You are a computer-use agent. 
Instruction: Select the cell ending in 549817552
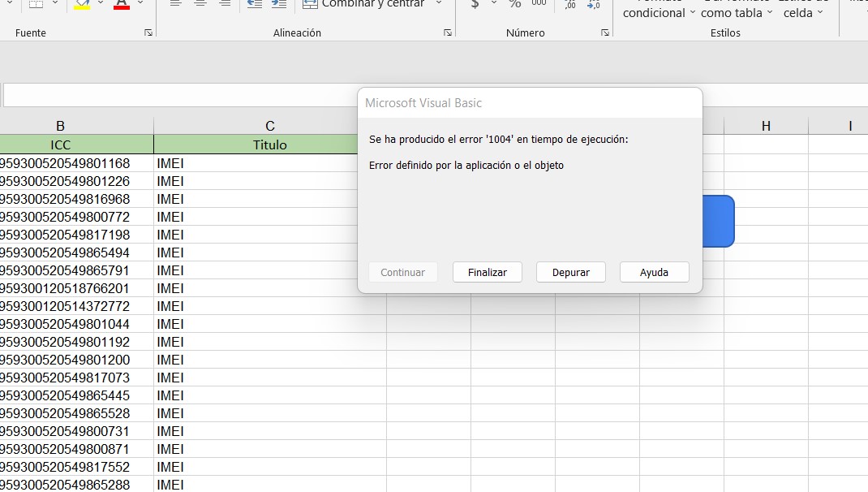tap(76, 467)
